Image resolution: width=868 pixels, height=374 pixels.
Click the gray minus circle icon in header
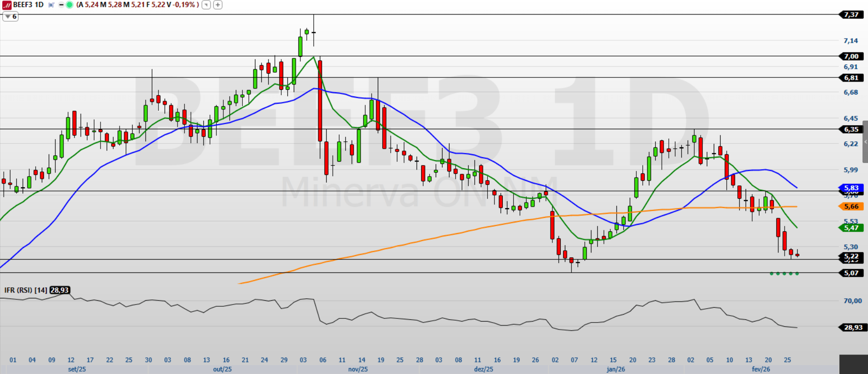[x=61, y=5]
